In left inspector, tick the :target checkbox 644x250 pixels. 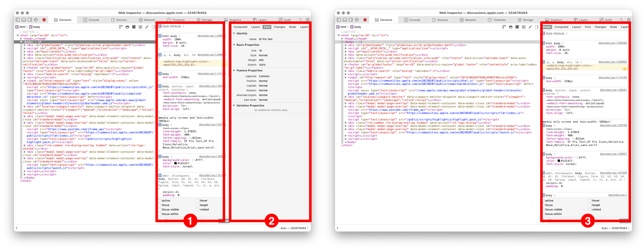(197, 205)
